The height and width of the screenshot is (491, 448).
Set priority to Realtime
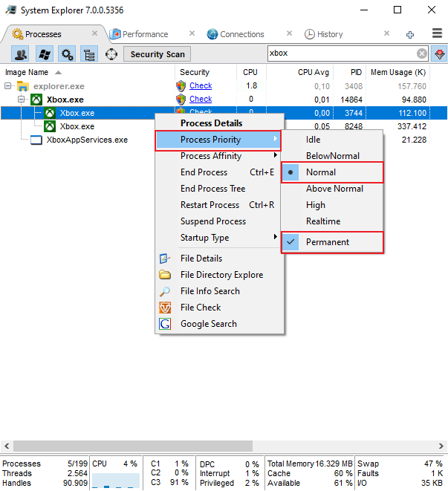(x=332, y=221)
